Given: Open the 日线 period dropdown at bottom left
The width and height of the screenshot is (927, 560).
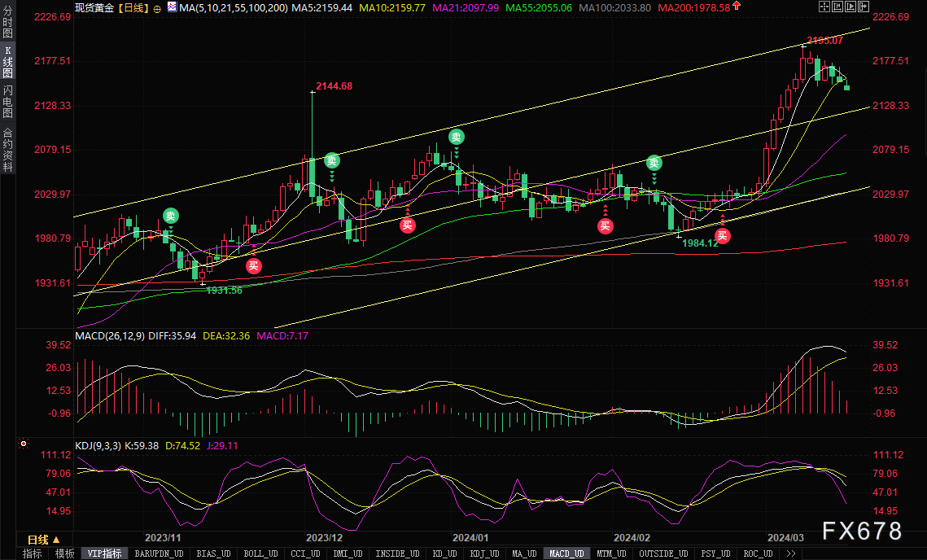Looking at the screenshot, I should click(44, 540).
